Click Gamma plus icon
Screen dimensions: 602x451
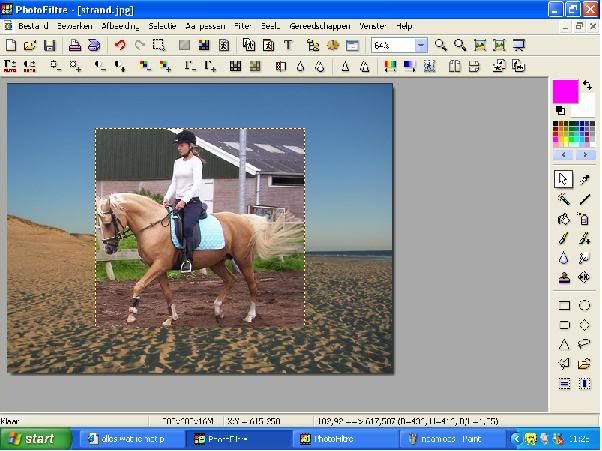click(x=210, y=66)
